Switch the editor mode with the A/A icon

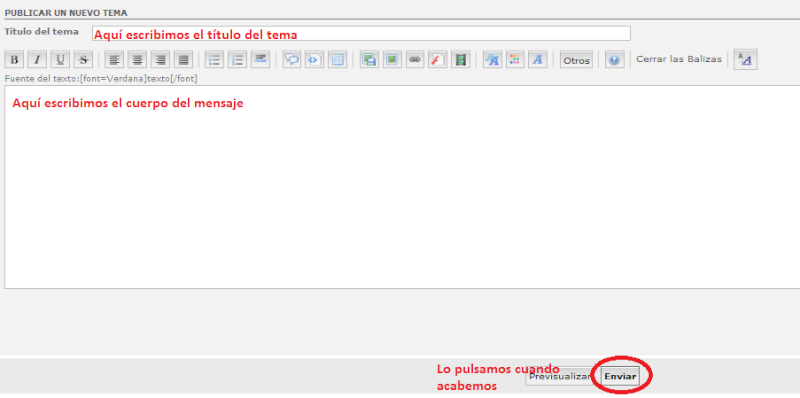click(x=745, y=59)
